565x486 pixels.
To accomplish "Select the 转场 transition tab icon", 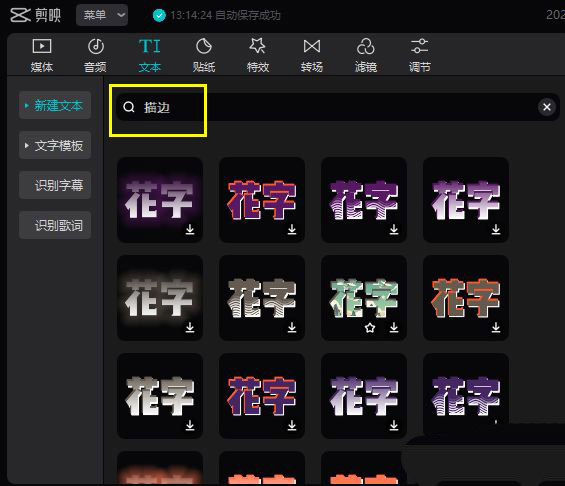I will pyautogui.click(x=312, y=46).
